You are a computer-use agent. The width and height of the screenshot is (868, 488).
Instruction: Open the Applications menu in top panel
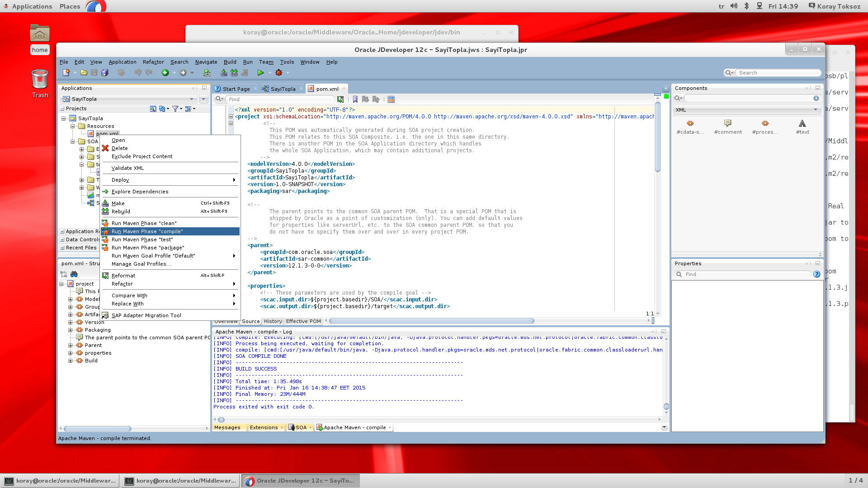tap(32, 6)
